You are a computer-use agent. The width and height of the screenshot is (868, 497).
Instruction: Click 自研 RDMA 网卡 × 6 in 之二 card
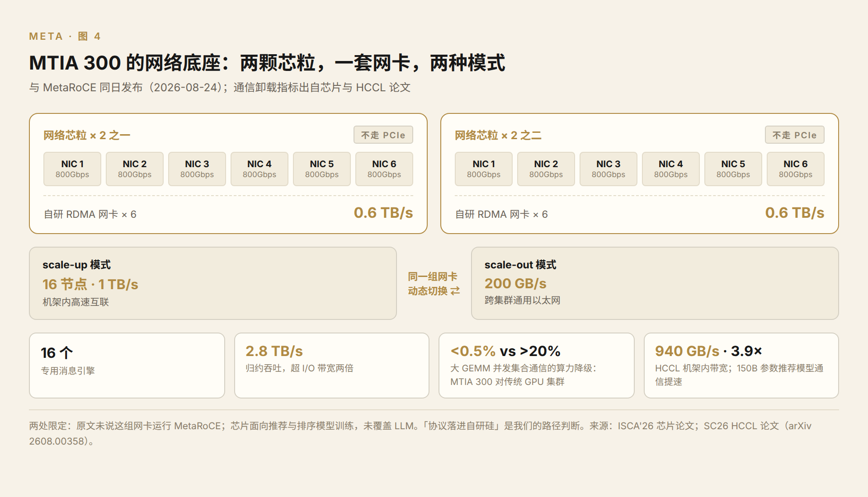pos(501,214)
